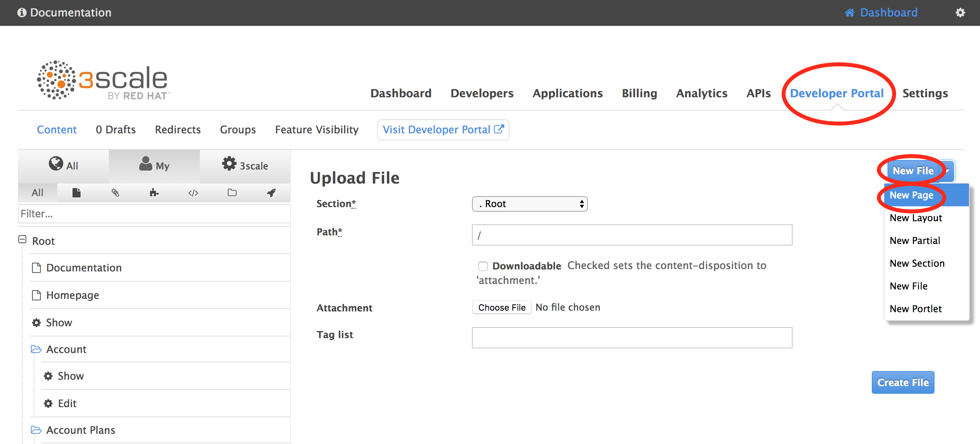Click the puzzle piece portlet filter icon
The height and width of the screenshot is (444, 980).
click(x=154, y=193)
